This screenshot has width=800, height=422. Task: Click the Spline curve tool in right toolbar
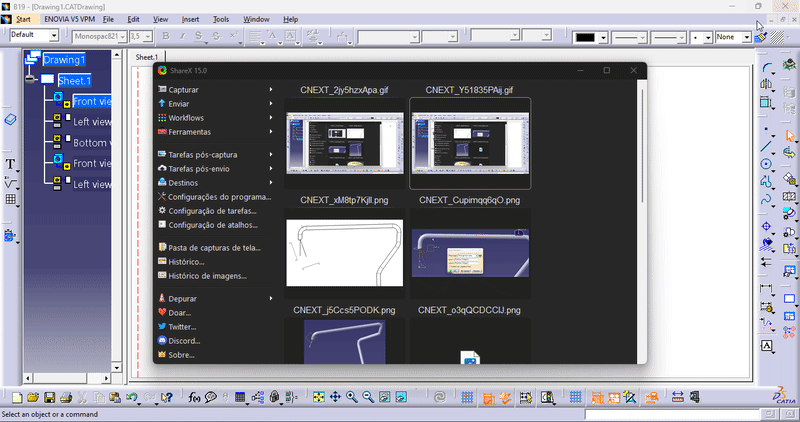[x=766, y=198]
